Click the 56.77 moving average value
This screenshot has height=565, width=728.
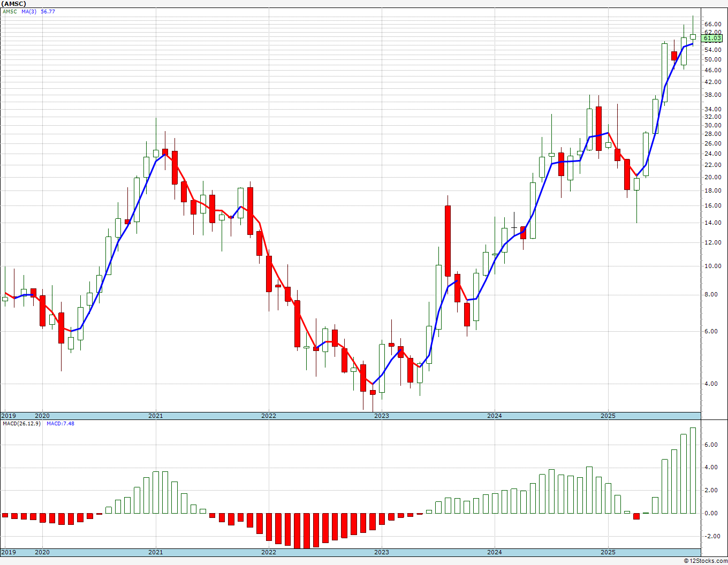click(48, 11)
